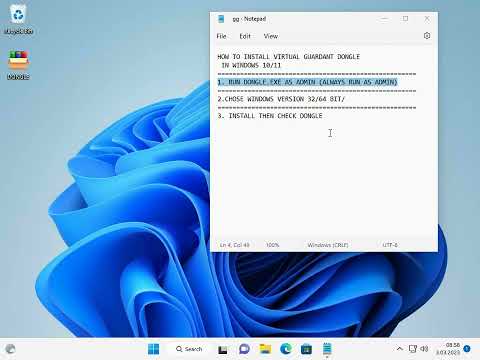Open the notification badge icon

click(x=467, y=349)
